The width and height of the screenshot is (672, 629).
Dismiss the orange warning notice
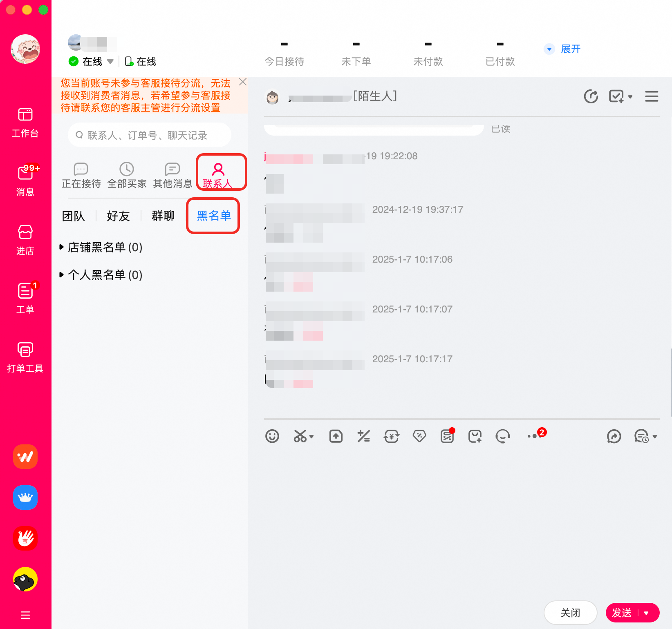coord(243,82)
